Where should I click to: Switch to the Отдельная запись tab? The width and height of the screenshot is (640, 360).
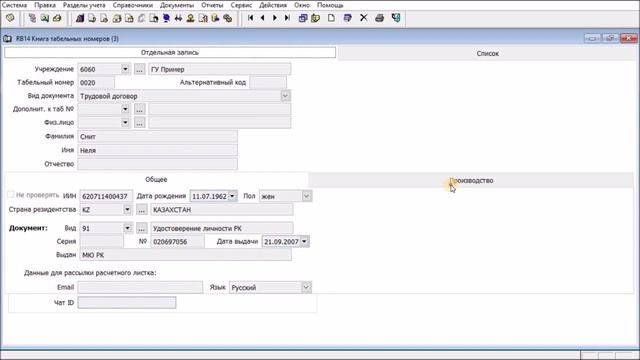click(x=170, y=52)
